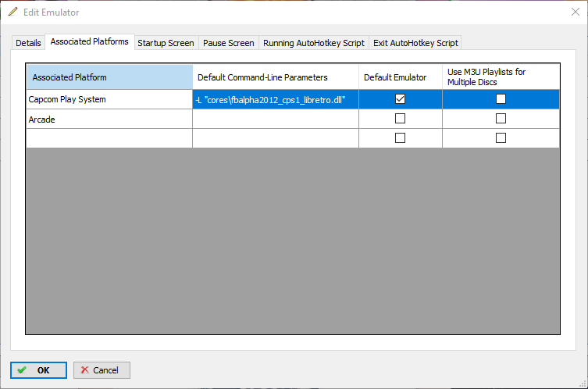Click the pencil icon in title bar
The height and width of the screenshot is (389, 588).
[13, 12]
